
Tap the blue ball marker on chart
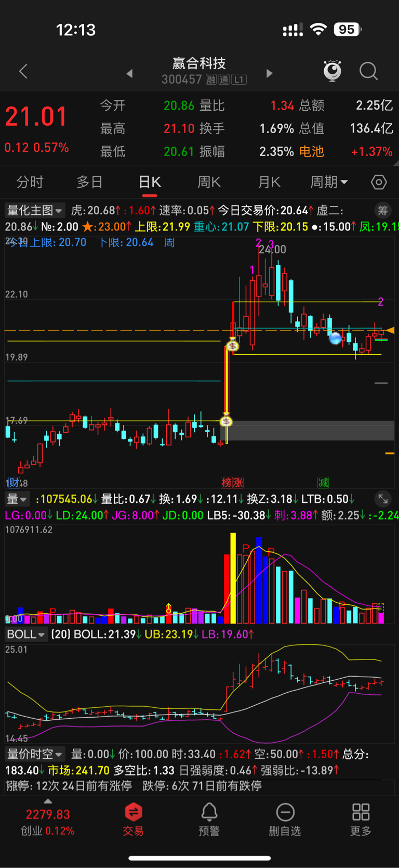[x=336, y=339]
